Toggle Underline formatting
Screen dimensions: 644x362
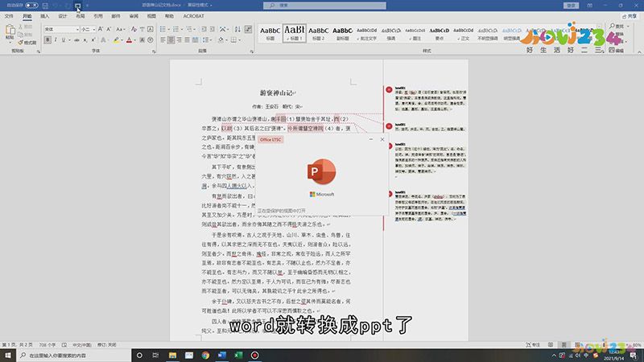tap(64, 39)
